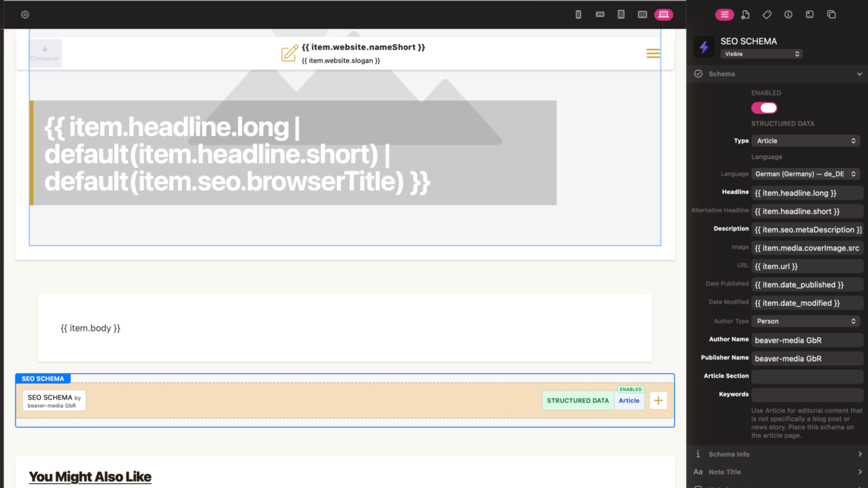Click the Description input field
The width and height of the screenshot is (868, 488).
[x=807, y=230]
